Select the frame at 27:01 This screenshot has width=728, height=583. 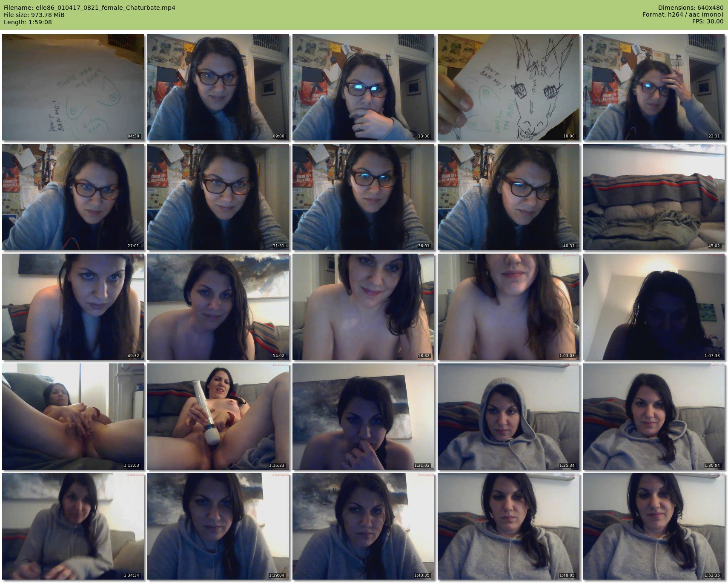click(73, 197)
